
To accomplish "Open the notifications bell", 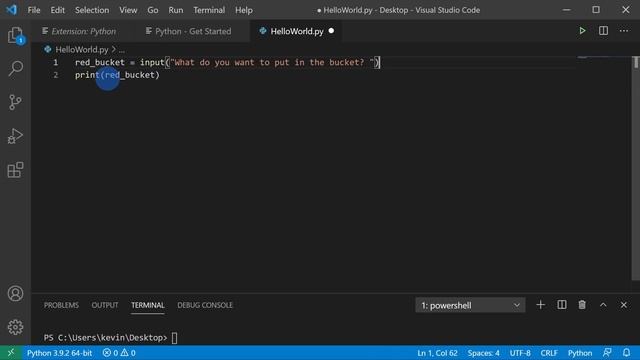I will pos(627,353).
